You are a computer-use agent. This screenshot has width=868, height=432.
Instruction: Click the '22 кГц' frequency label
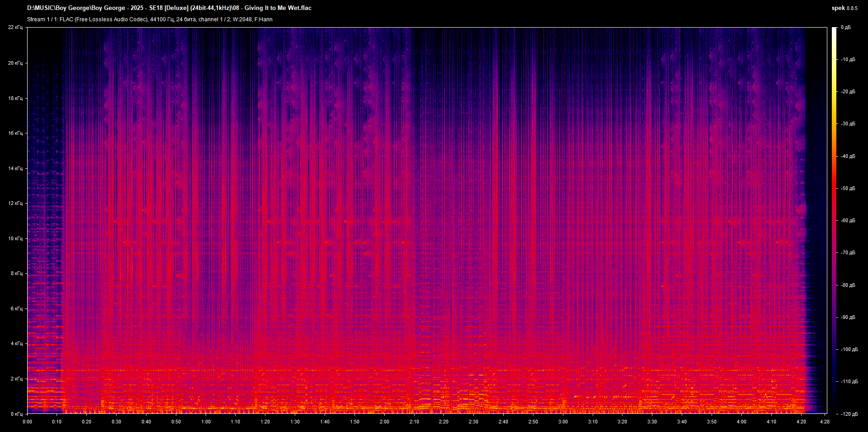pos(15,28)
